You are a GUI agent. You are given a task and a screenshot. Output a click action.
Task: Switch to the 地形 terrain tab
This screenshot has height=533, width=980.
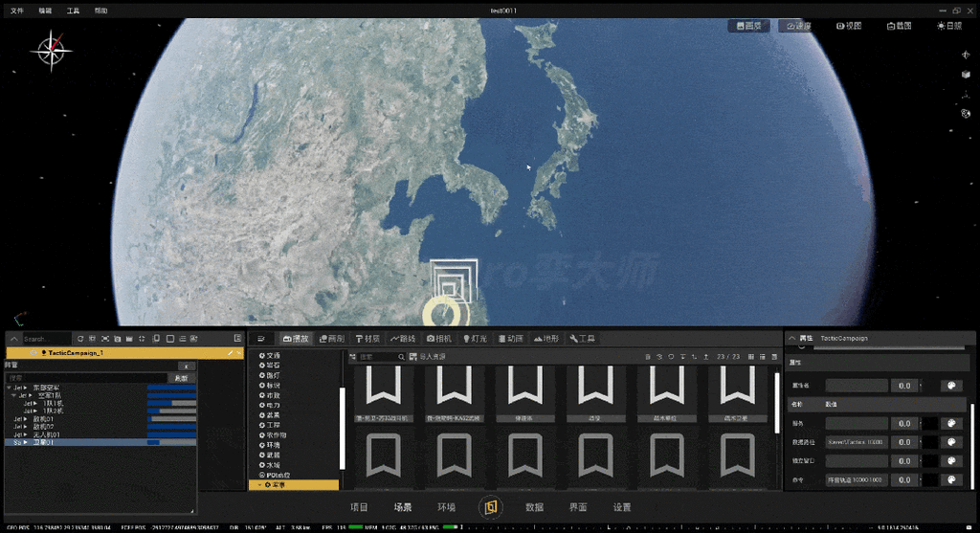point(546,339)
